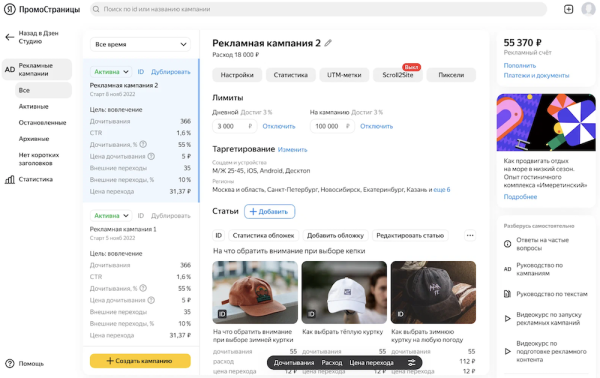Select the Все filter in the sidebar
The height and width of the screenshot is (378, 600).
pyautogui.click(x=43, y=90)
